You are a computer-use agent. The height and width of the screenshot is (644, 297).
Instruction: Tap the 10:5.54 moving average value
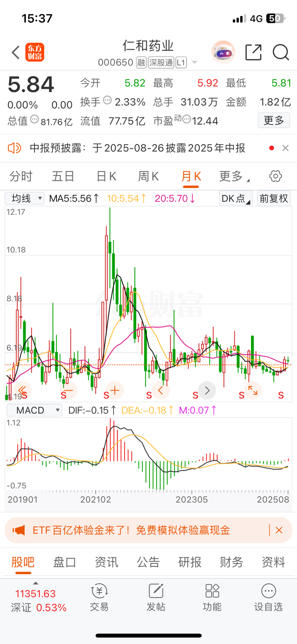click(127, 199)
